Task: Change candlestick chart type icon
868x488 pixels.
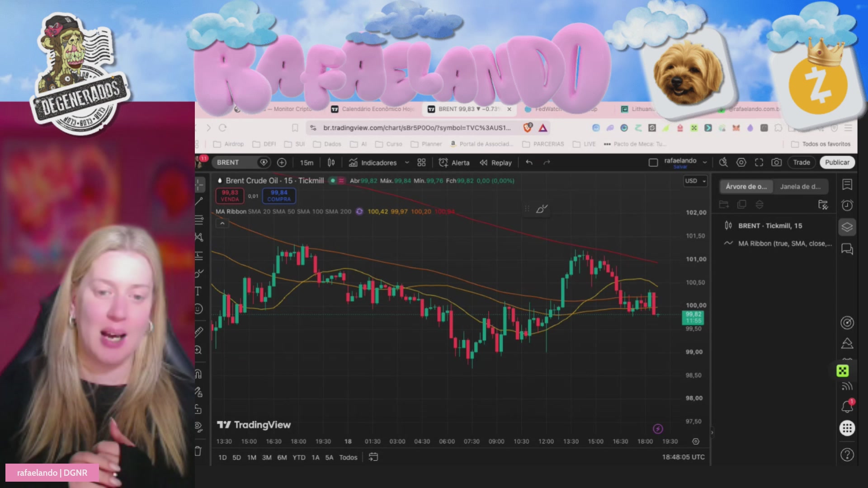Action: pos(331,163)
